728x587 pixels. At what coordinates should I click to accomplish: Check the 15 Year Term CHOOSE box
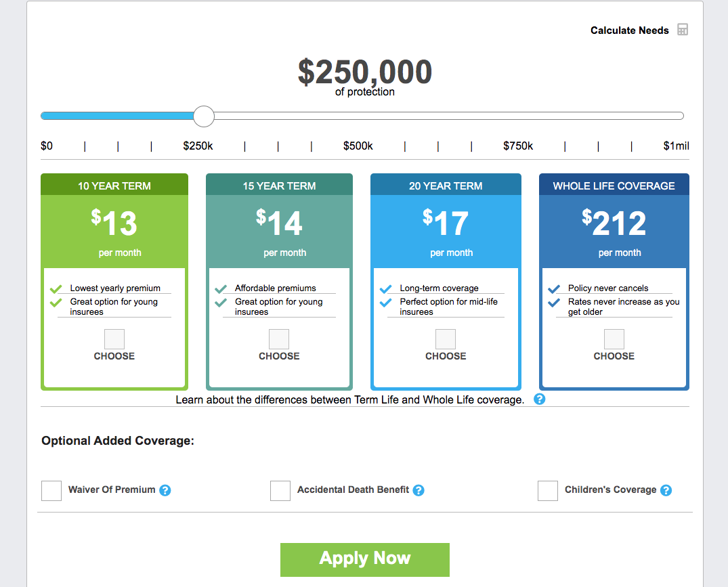pos(279,339)
